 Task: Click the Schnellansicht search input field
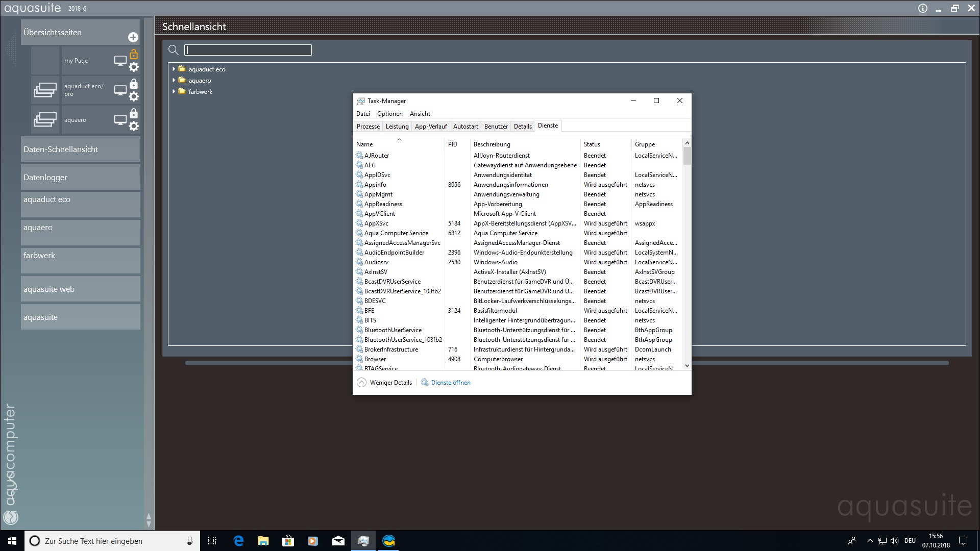click(248, 50)
